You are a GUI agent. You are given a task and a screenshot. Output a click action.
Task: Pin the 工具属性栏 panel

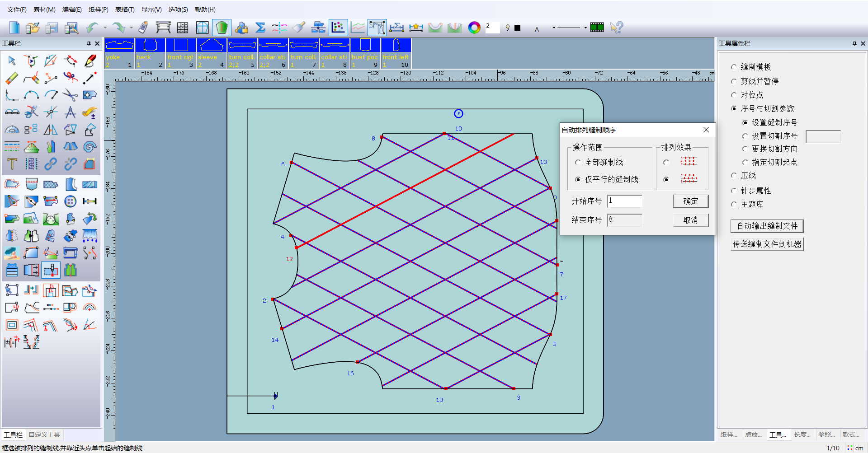[854, 43]
